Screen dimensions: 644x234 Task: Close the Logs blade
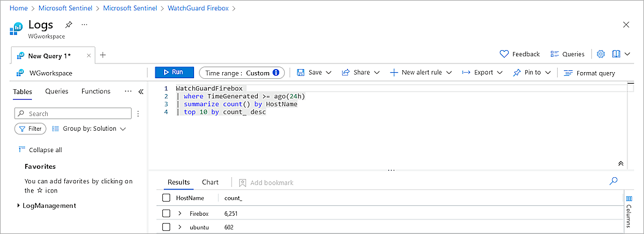[626, 24]
